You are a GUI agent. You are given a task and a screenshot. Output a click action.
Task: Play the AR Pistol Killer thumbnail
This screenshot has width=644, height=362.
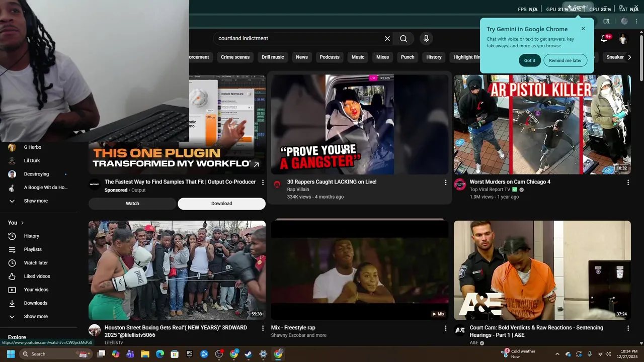click(x=542, y=124)
